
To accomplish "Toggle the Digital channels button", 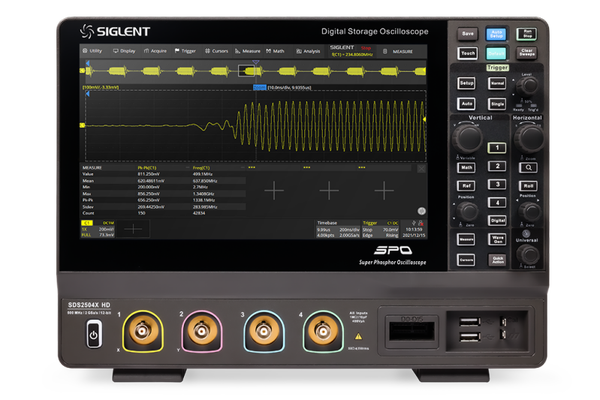I will (497, 220).
